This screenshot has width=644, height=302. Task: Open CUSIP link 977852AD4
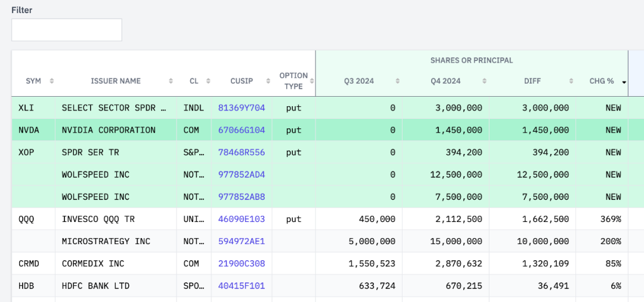pyautogui.click(x=241, y=174)
